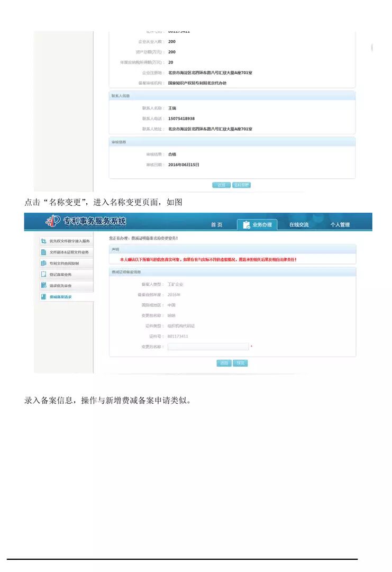Click the 名称变更 button below 审核信息
Viewport: 392px width, 572px height.
pyautogui.click(x=241, y=185)
